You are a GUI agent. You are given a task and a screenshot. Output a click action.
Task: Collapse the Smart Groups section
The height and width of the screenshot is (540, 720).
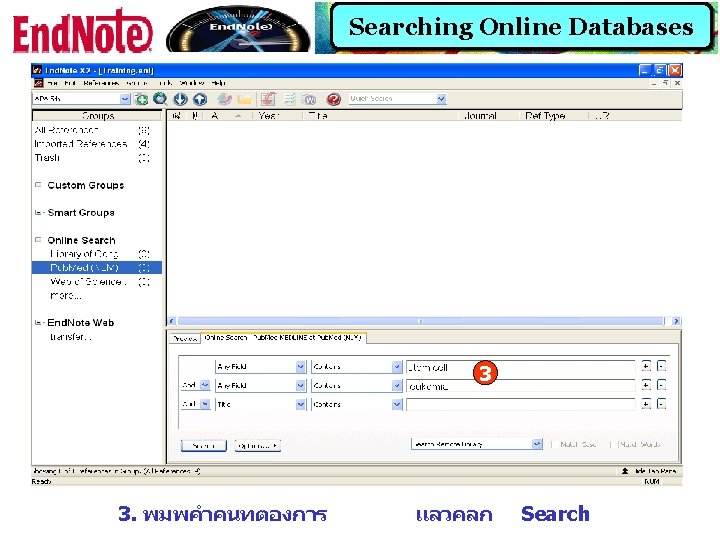[x=38, y=213]
